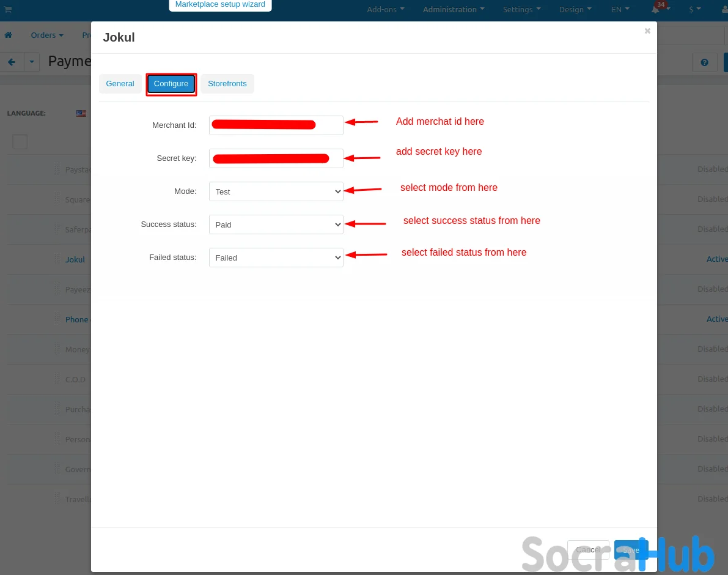Image resolution: width=728 pixels, height=575 pixels.
Task: Click the Merchant Id input field
Action: pos(276,125)
